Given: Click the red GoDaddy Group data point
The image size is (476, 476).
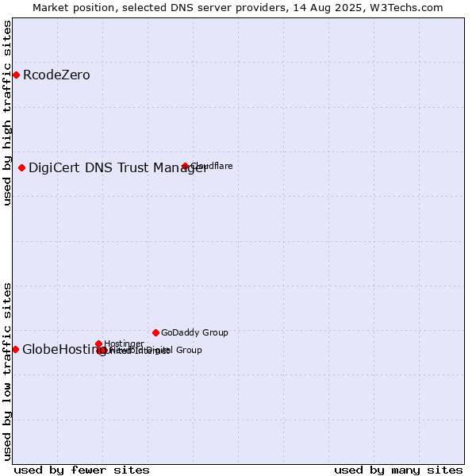Looking at the screenshot, I should (x=155, y=332).
